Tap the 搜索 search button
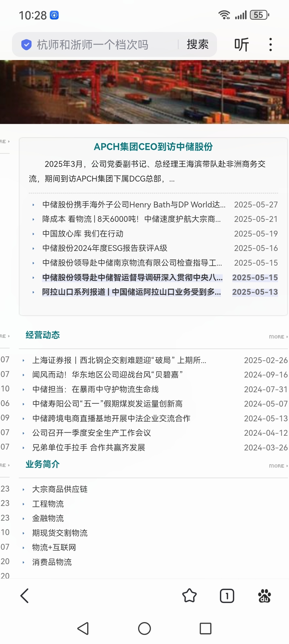The image size is (289, 644). pos(198,44)
